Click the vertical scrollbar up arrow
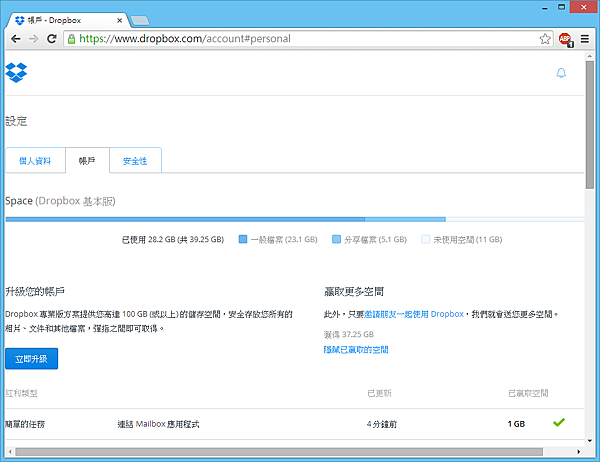The height and width of the screenshot is (462, 600). 589,56
